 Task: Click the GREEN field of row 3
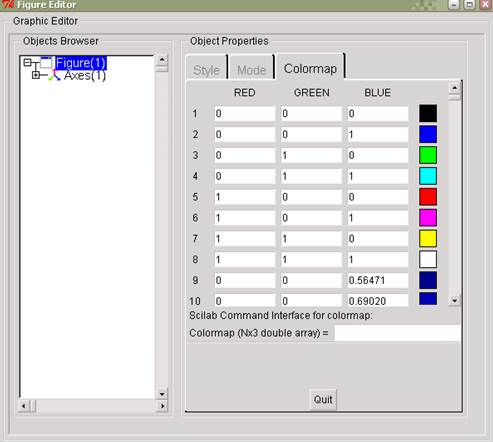pos(311,155)
